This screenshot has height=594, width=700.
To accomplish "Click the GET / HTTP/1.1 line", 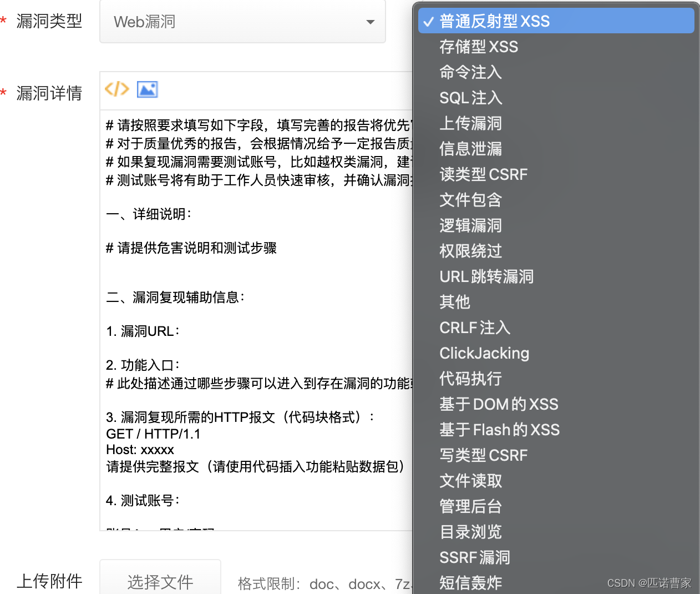I will coord(153,434).
